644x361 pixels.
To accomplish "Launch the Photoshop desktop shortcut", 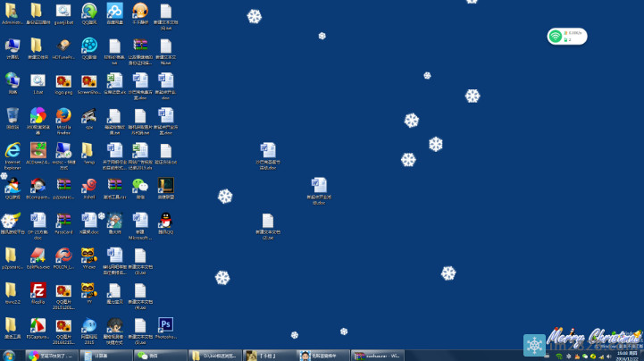I will pyautogui.click(x=165, y=325).
